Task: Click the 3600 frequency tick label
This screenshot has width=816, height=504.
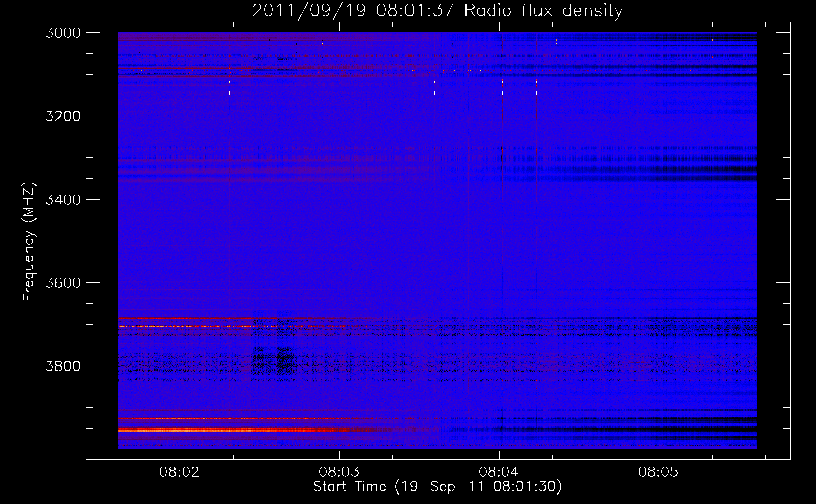Action: (63, 283)
